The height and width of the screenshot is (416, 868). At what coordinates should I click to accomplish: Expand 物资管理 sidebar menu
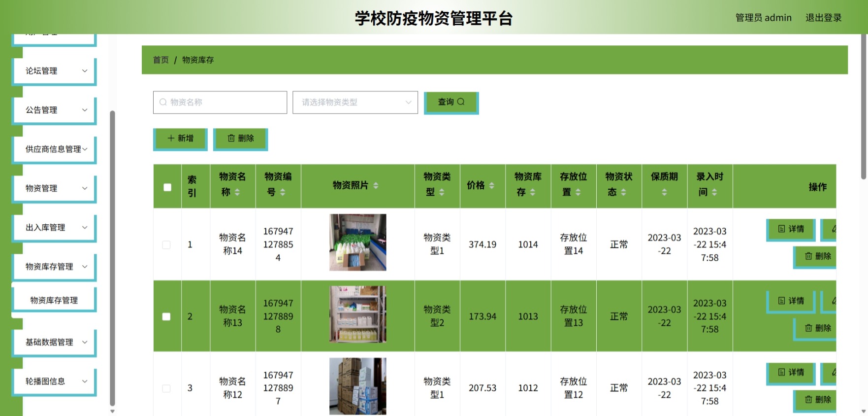coord(54,188)
